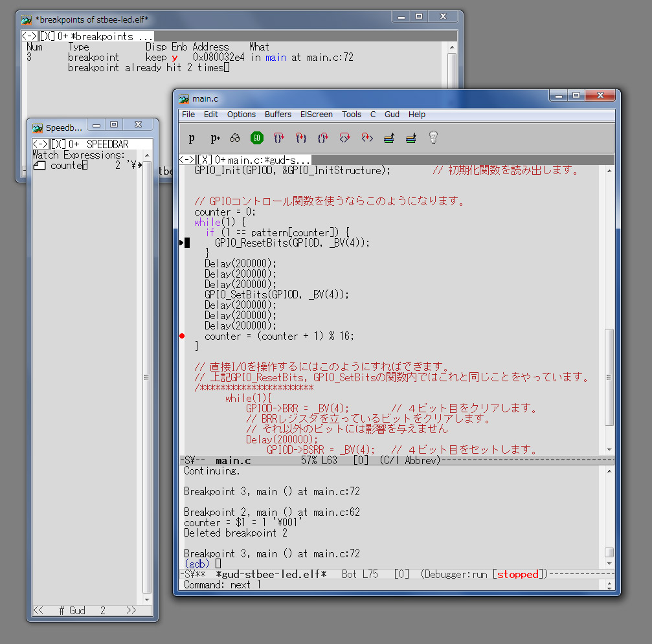Toggle the red breakpoint dot in the fringe

point(182,336)
